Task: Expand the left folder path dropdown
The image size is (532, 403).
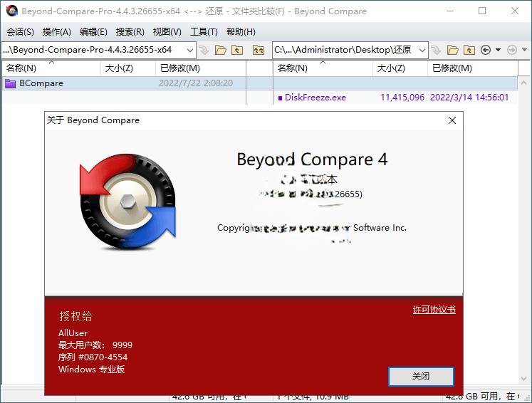Action: click(x=190, y=51)
